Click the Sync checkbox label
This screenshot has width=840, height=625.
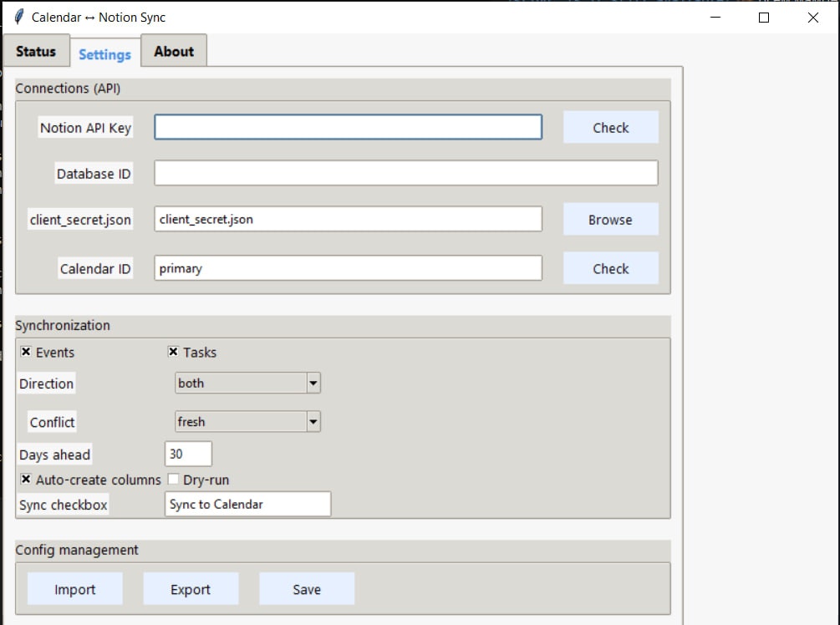pyautogui.click(x=64, y=505)
